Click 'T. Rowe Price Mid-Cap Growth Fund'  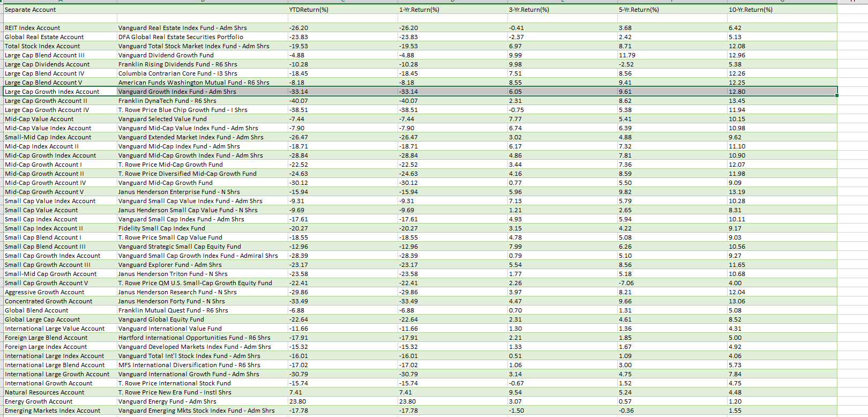[203, 165]
